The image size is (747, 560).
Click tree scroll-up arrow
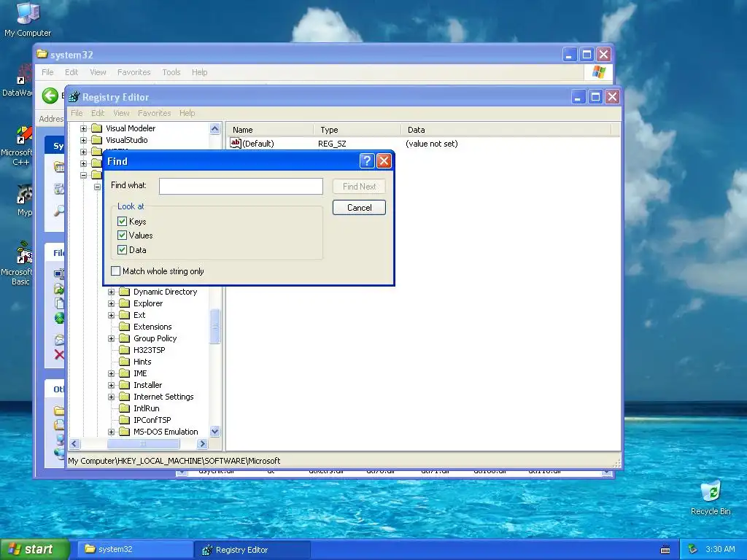pos(215,128)
